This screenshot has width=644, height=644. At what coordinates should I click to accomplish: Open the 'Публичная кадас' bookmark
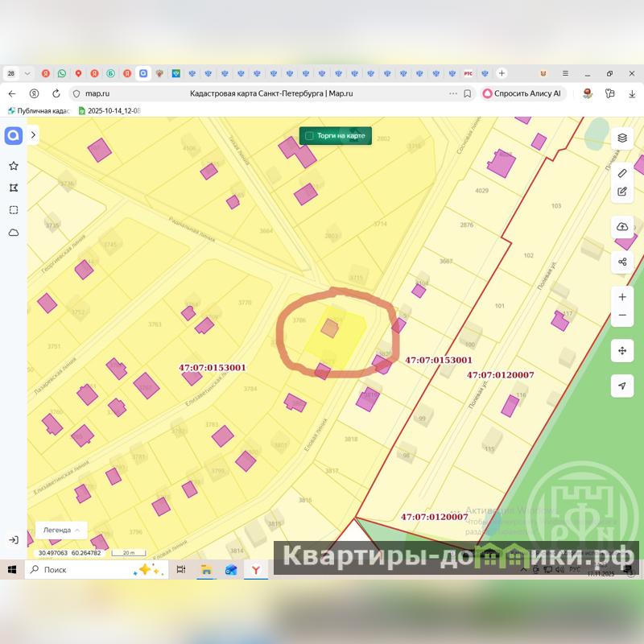pos(40,111)
